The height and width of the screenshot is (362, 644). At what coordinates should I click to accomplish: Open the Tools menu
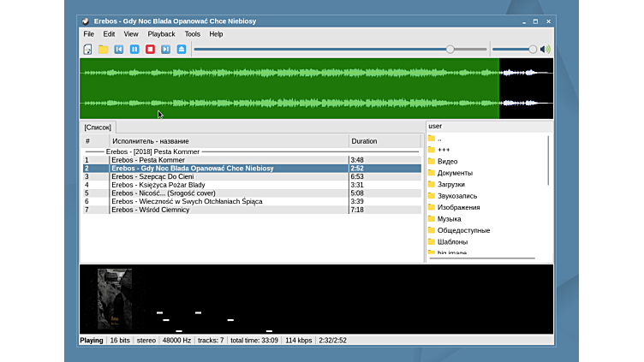[x=193, y=34]
